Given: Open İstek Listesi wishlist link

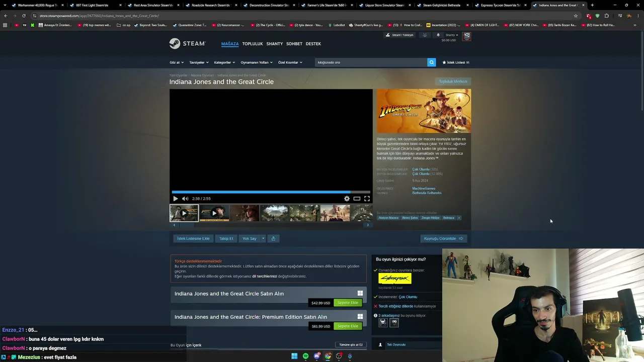Looking at the screenshot, I should [456, 62].
